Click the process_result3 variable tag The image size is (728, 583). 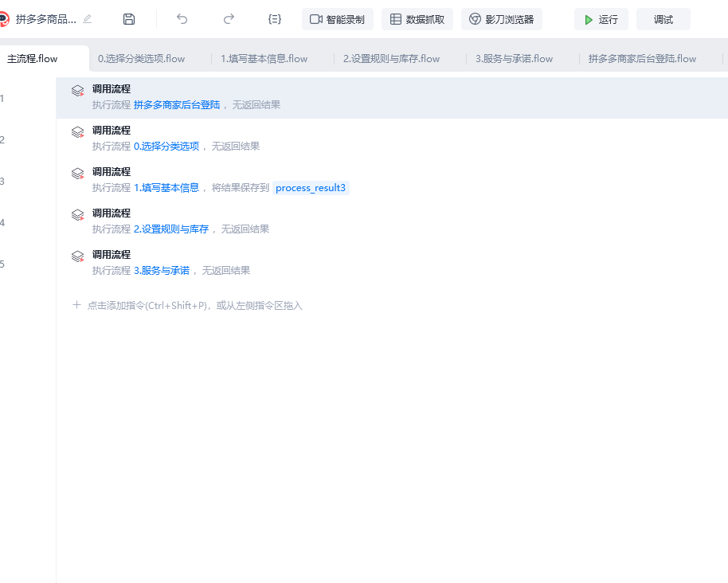[311, 187]
